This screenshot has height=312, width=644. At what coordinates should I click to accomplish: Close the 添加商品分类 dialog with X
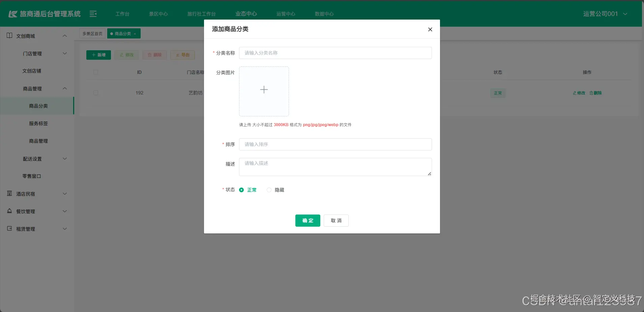[x=430, y=29]
